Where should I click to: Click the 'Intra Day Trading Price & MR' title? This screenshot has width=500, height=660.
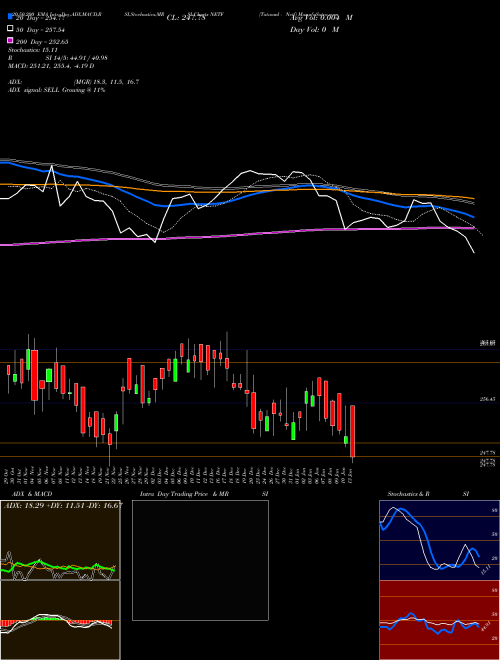pos(184,494)
